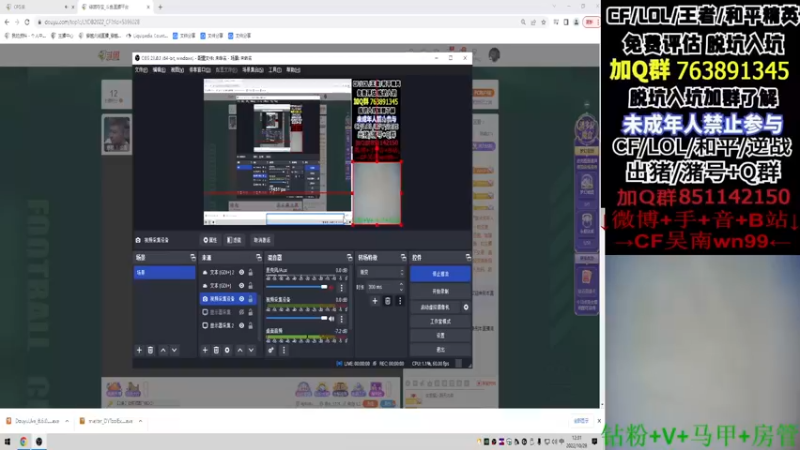Pop out the Scene Transitions dock panel
The height and width of the screenshot is (450, 800).
403,257
